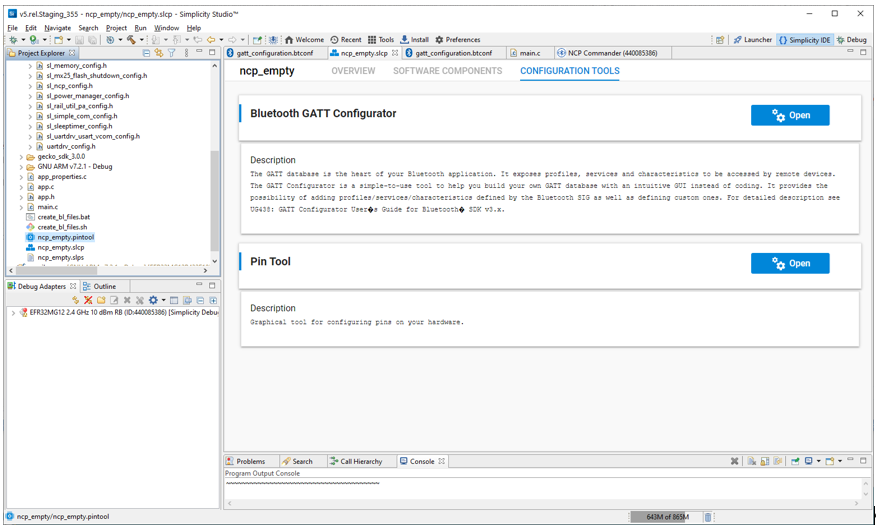Switch to the Debug perspective
The image size is (876, 529).
pos(852,40)
